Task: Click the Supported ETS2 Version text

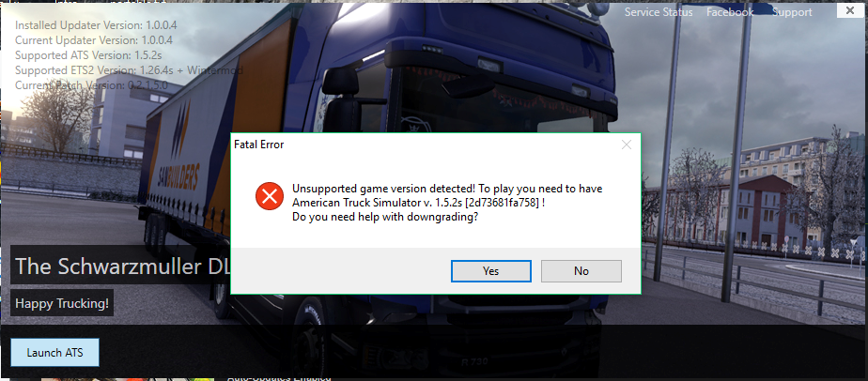Action: click(129, 70)
